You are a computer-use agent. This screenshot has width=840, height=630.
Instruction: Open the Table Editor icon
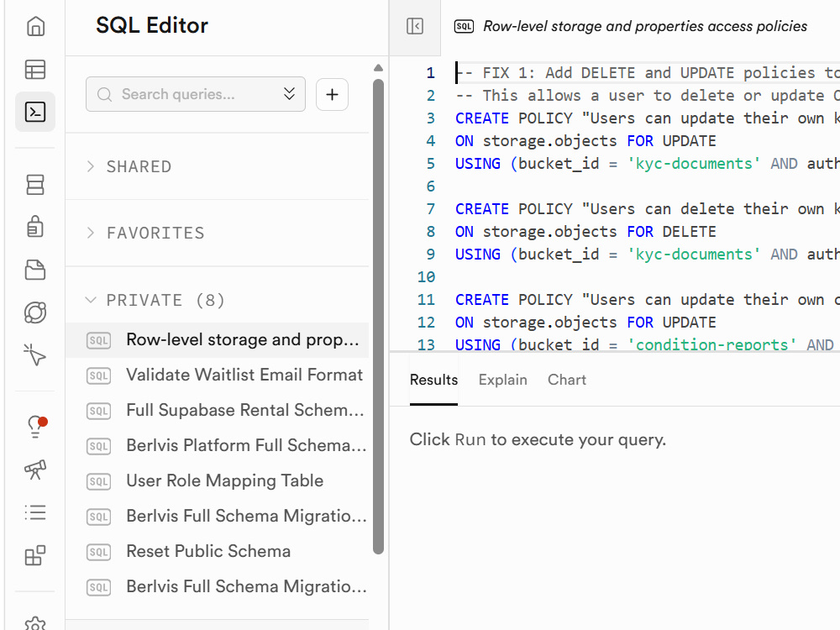[35, 69]
